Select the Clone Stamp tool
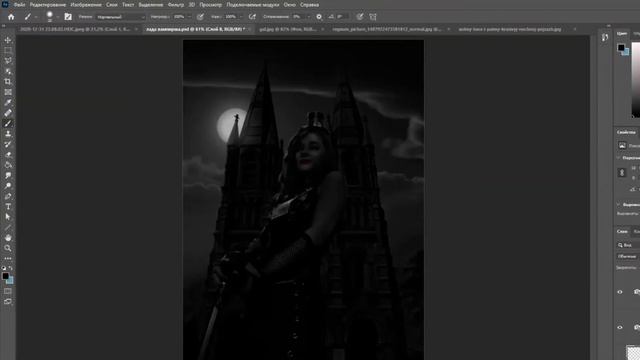Viewport: 640px width, 360px height. [x=8, y=134]
